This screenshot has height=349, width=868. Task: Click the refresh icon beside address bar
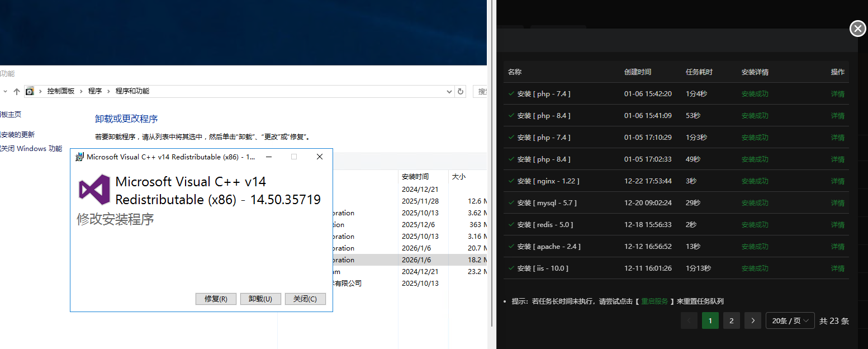click(461, 91)
